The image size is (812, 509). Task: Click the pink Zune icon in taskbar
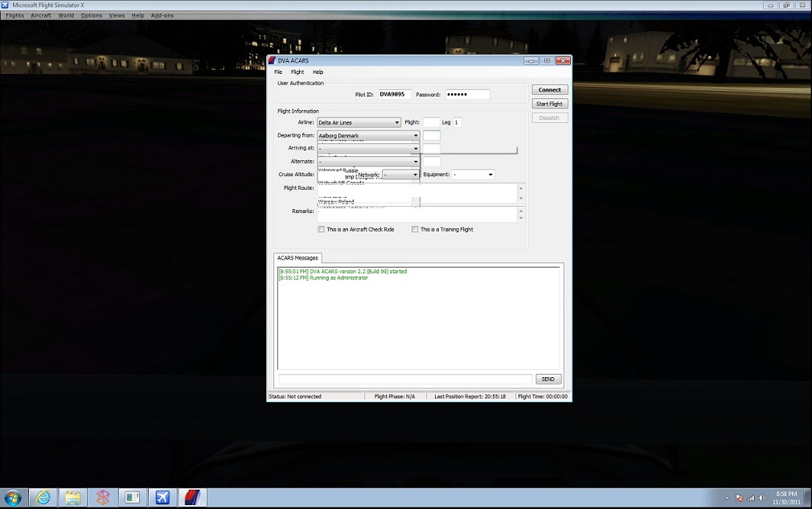tap(103, 498)
